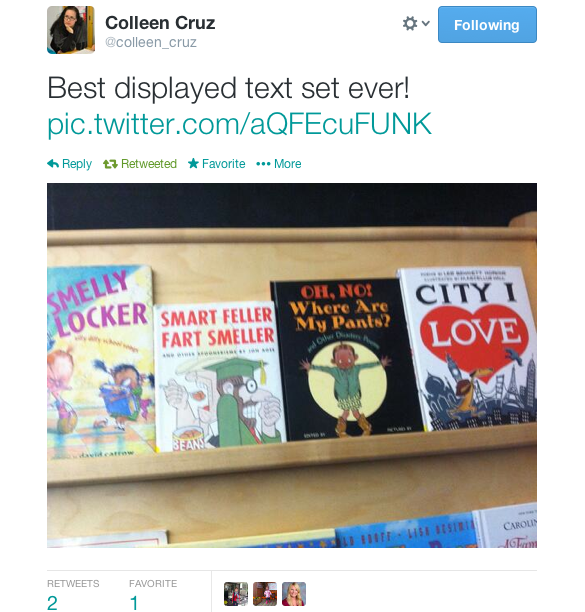Expand the More options menu
The height and width of the screenshot is (612, 585).
[x=288, y=164]
